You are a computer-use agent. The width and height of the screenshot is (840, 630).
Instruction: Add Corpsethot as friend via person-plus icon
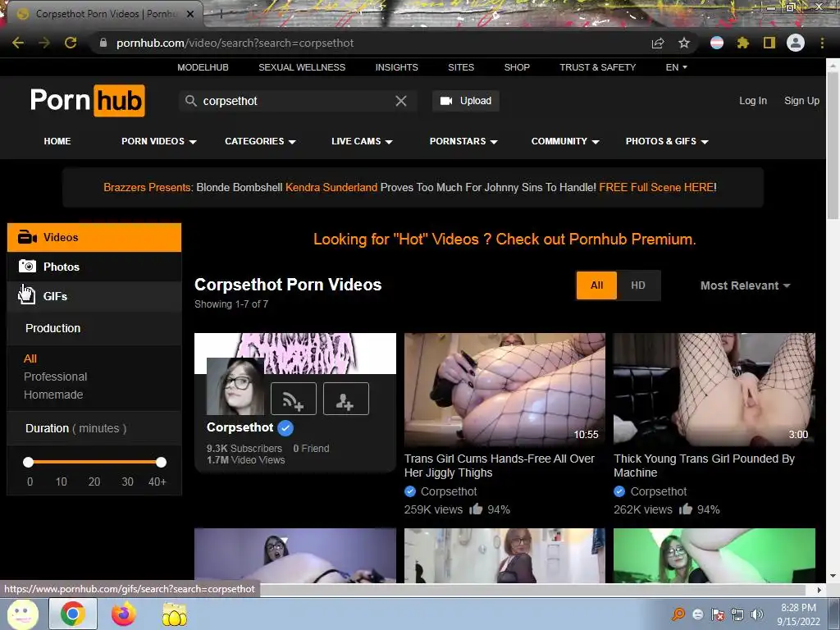point(346,399)
